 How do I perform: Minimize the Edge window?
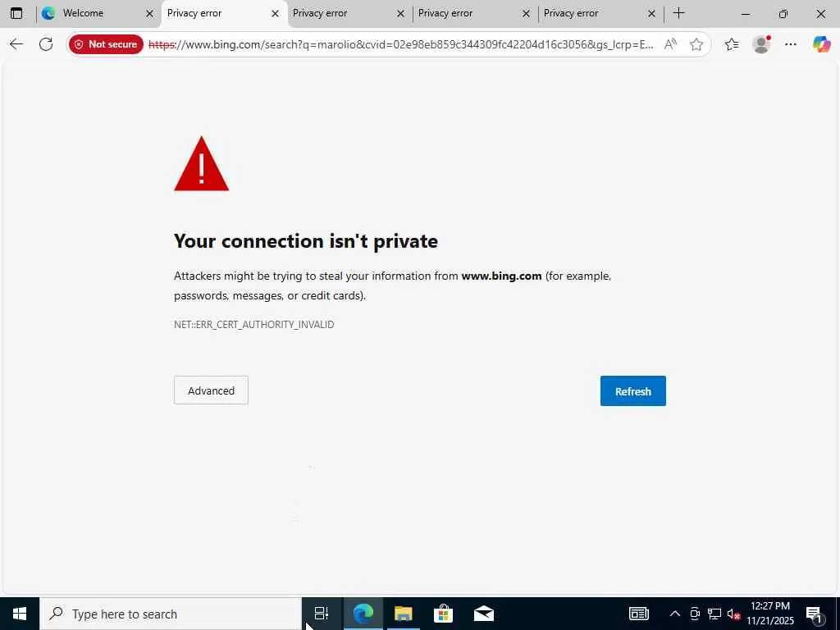[746, 14]
